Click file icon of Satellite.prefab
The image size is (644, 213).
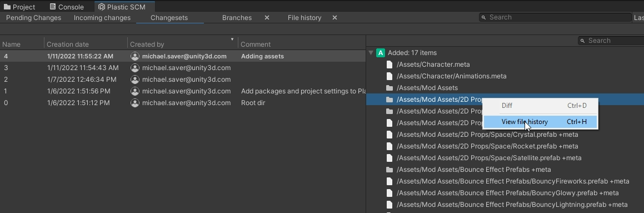point(390,158)
